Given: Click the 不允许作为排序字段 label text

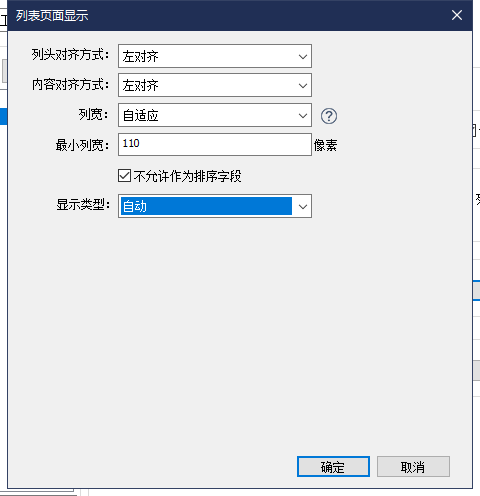Looking at the screenshot, I should (x=188, y=176).
